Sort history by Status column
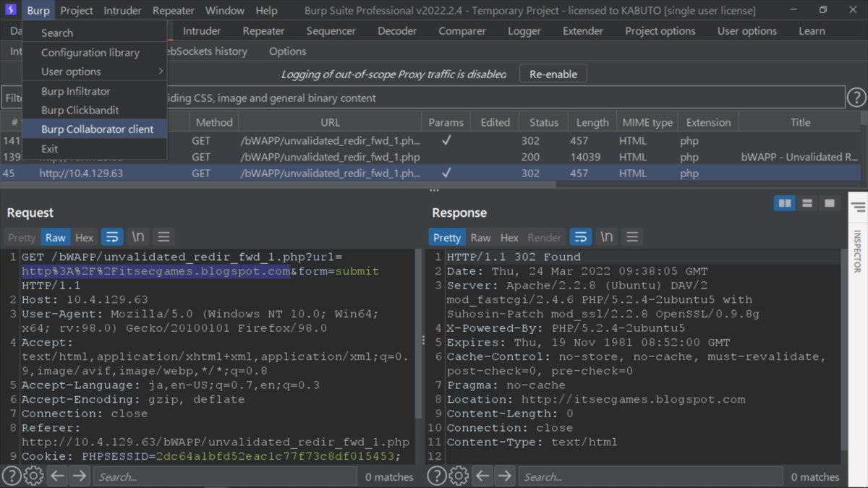868x488 pixels. click(544, 122)
